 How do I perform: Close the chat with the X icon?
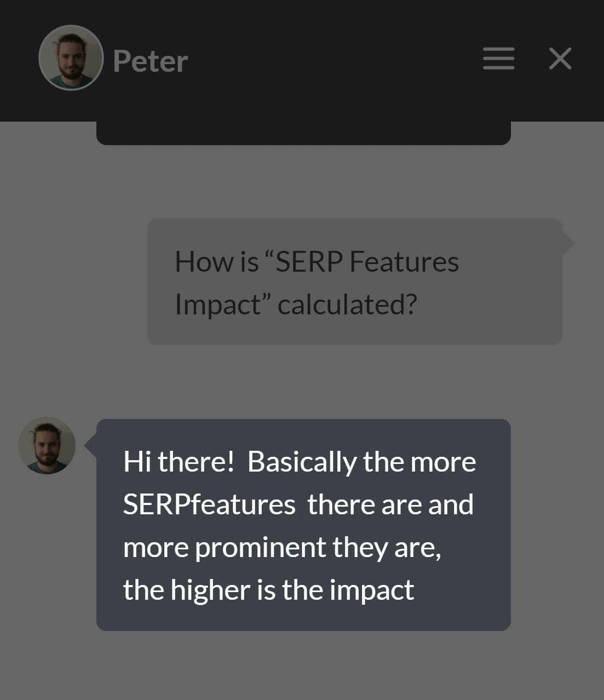coord(560,58)
